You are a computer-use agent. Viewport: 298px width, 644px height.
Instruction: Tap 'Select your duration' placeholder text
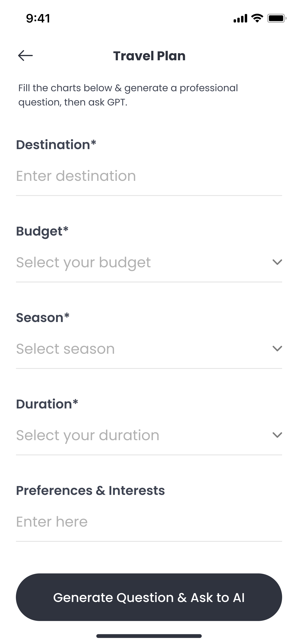(88, 435)
